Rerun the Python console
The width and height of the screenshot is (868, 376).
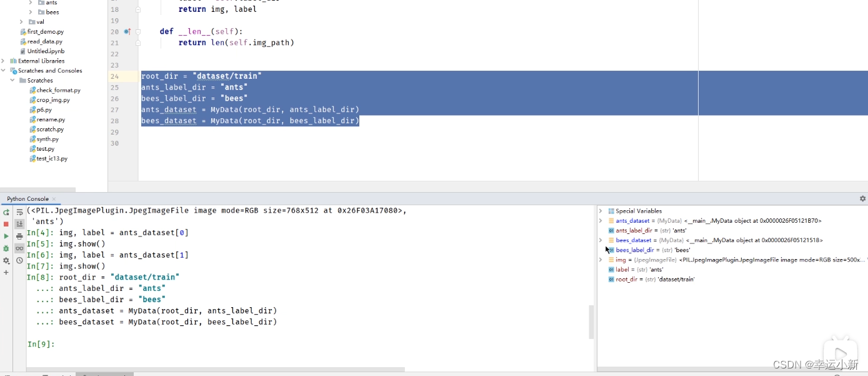[6, 212]
